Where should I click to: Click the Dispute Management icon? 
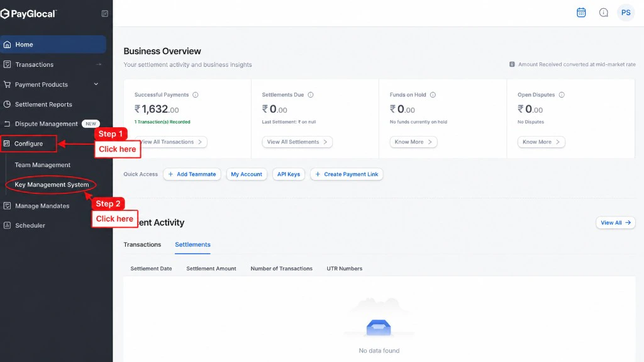tap(7, 124)
